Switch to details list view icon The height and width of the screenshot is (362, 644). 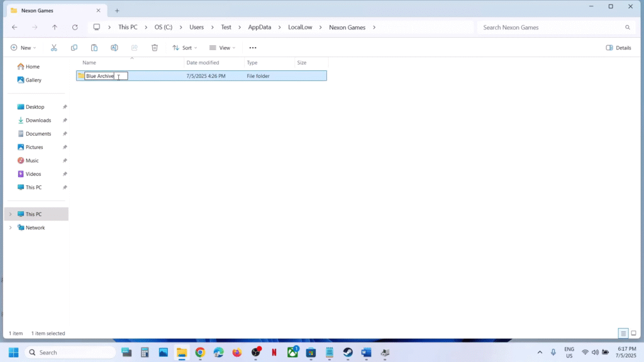623,333
